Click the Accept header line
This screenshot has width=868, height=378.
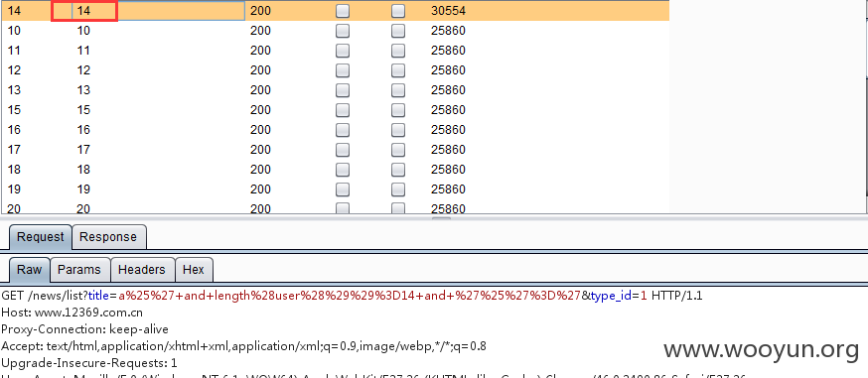(243, 346)
